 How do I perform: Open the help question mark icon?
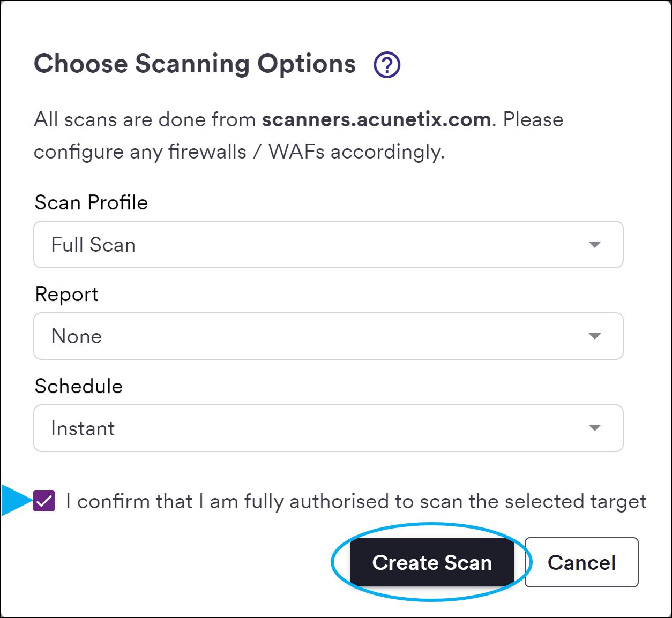(387, 65)
